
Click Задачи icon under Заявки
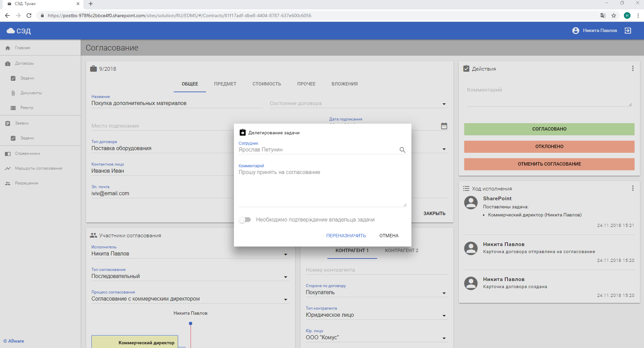click(x=13, y=138)
